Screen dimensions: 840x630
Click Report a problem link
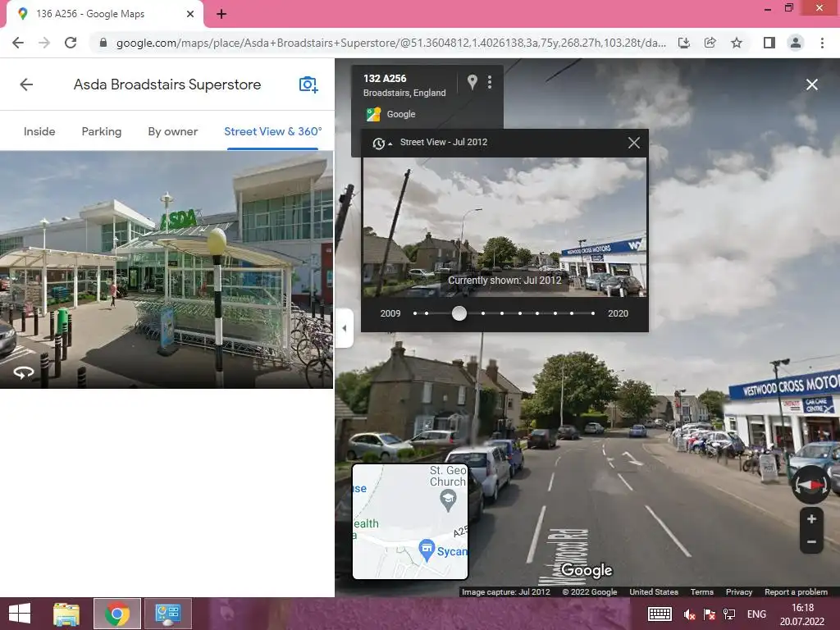pyautogui.click(x=796, y=592)
